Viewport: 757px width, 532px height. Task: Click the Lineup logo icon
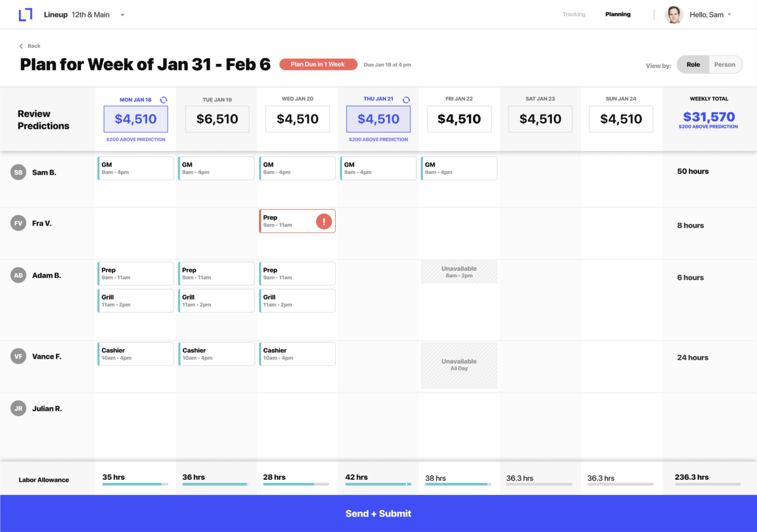coord(25,15)
